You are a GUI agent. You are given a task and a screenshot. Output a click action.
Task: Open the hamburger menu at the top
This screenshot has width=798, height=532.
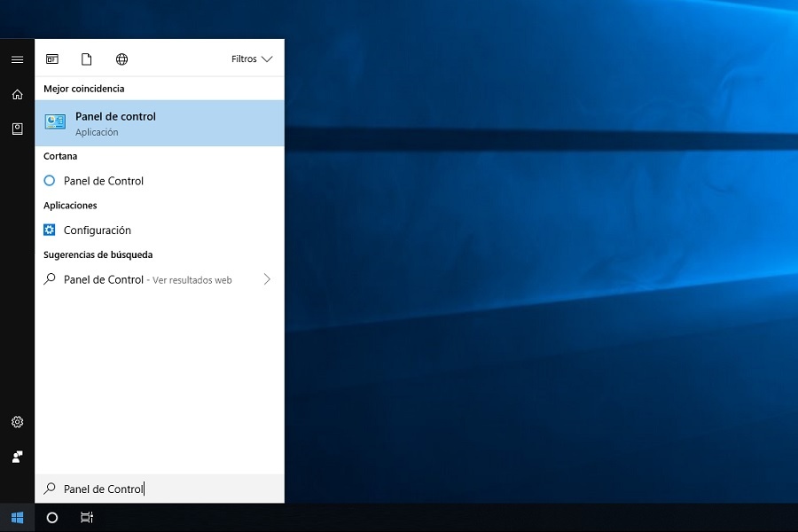coord(17,59)
